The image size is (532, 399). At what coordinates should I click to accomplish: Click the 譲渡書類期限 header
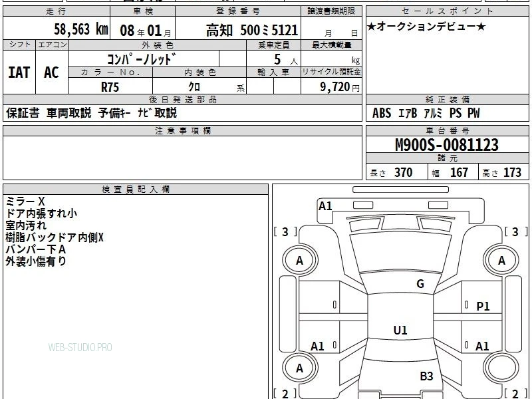(x=331, y=11)
